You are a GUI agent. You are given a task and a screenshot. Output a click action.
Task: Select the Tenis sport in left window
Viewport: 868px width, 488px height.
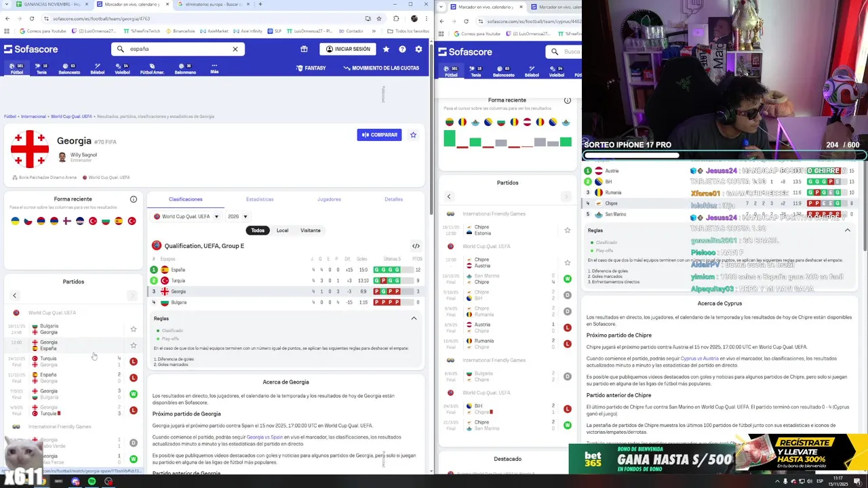pyautogui.click(x=41, y=68)
